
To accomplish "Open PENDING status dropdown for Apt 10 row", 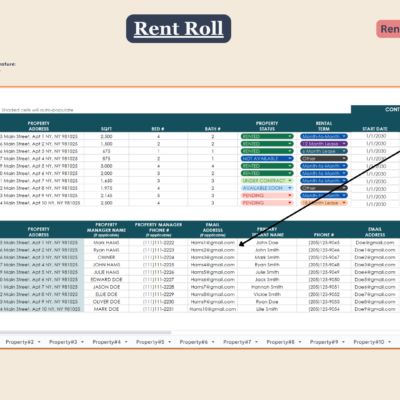I will click(x=267, y=203).
